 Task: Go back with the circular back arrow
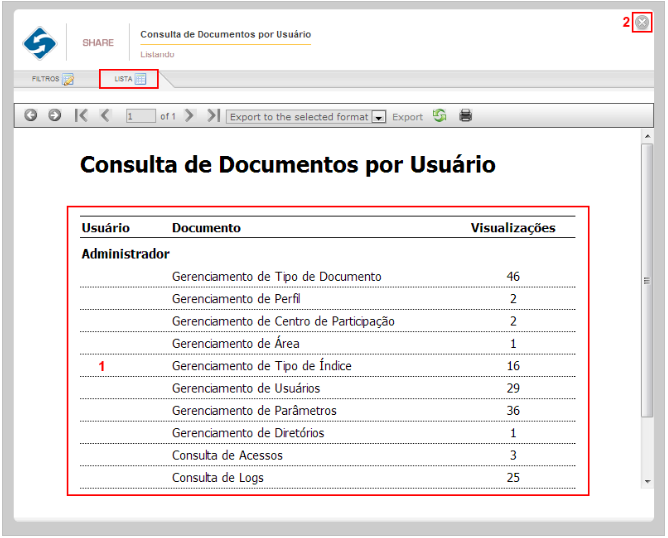(x=31, y=115)
